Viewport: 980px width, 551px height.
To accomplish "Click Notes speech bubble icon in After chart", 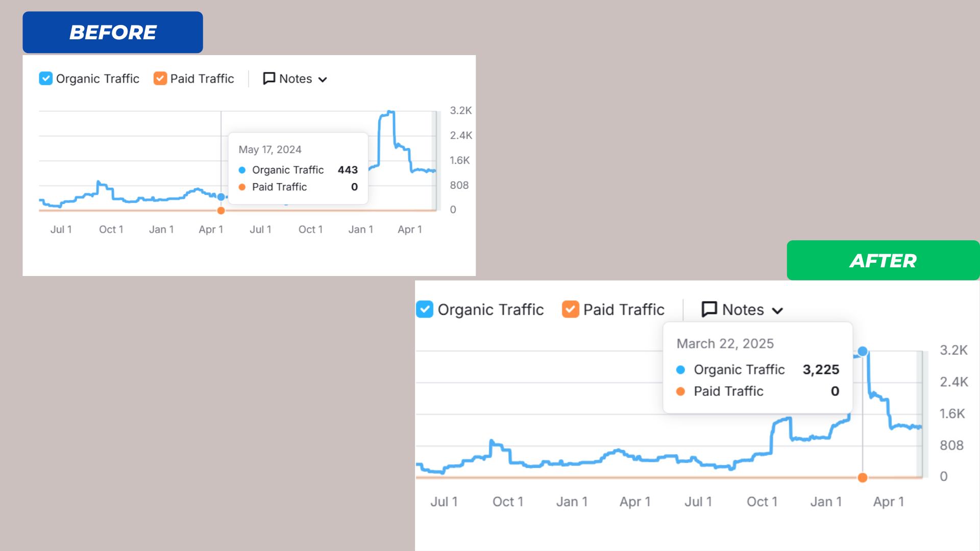I will point(709,310).
